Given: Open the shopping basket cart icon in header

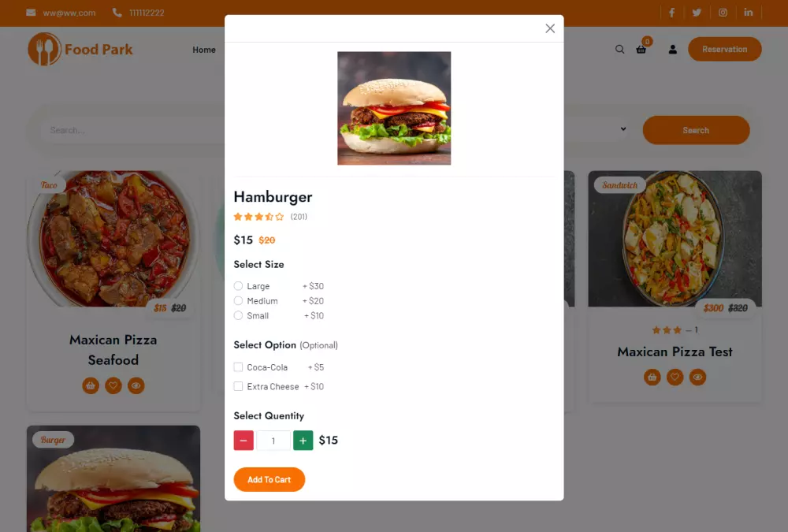Looking at the screenshot, I should (641, 50).
